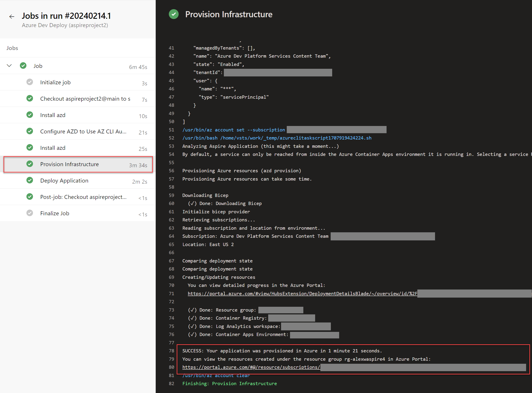Click the SUCCESS message log line

point(282,351)
